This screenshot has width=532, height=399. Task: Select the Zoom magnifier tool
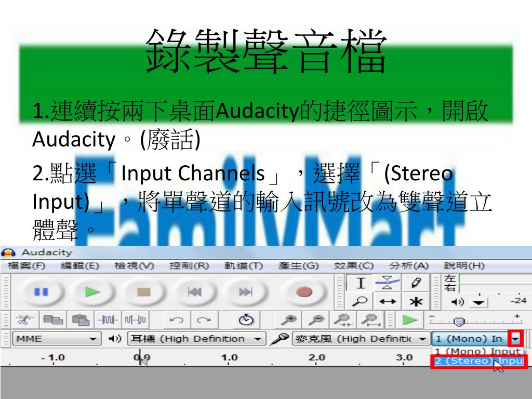(360, 301)
